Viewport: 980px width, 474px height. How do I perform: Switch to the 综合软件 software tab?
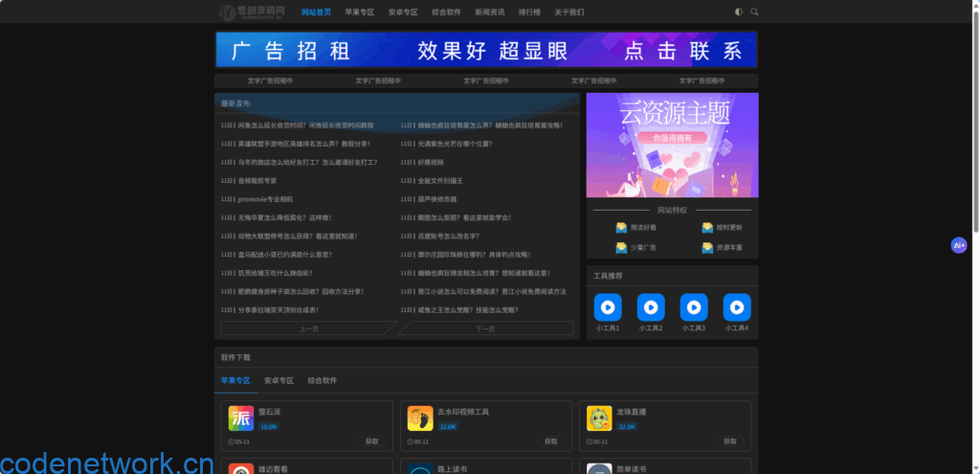point(323,380)
